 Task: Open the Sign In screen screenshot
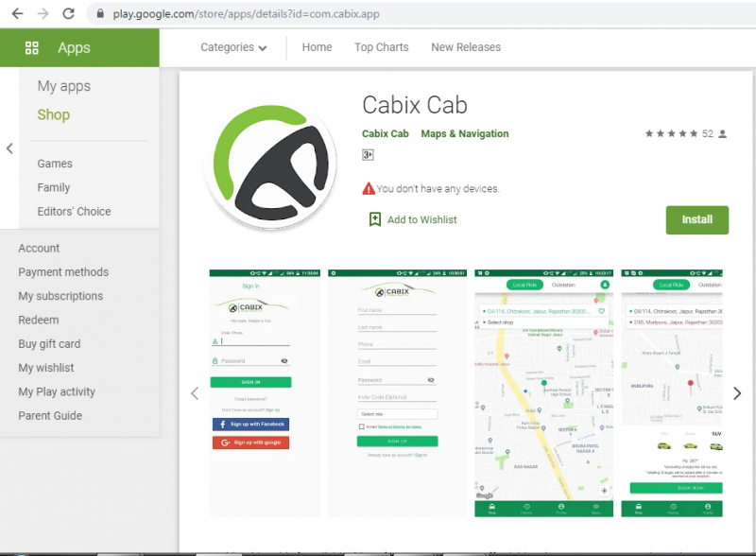pos(265,393)
